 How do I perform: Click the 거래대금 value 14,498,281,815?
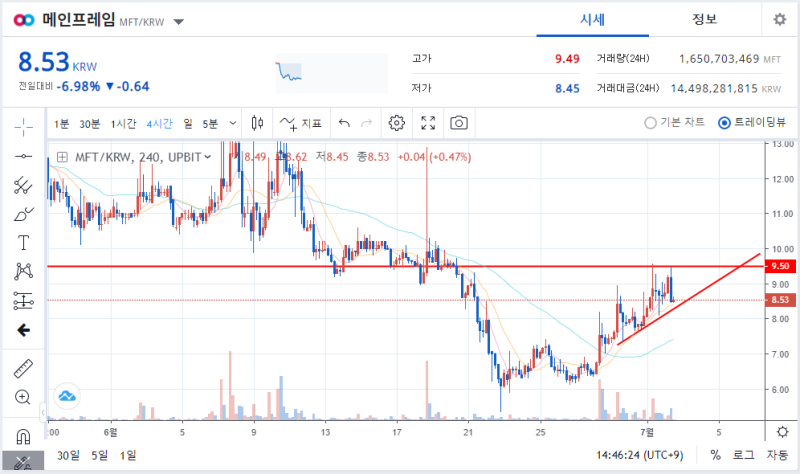click(714, 89)
